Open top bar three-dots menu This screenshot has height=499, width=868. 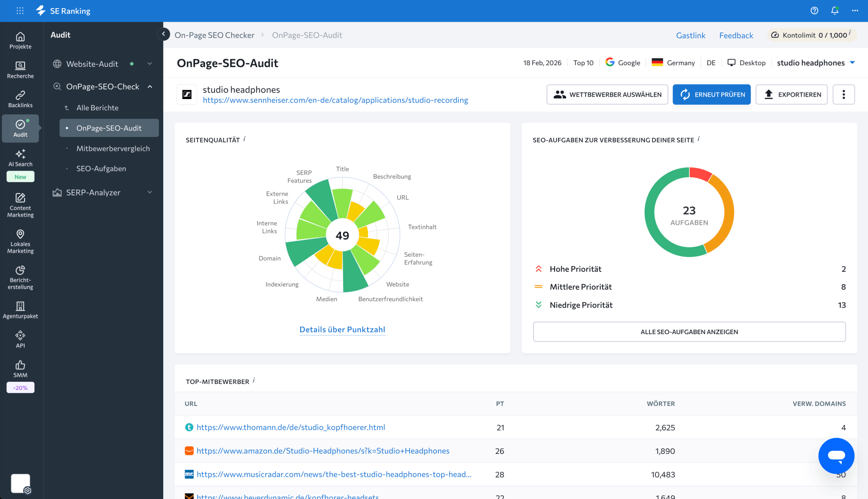[x=855, y=11]
